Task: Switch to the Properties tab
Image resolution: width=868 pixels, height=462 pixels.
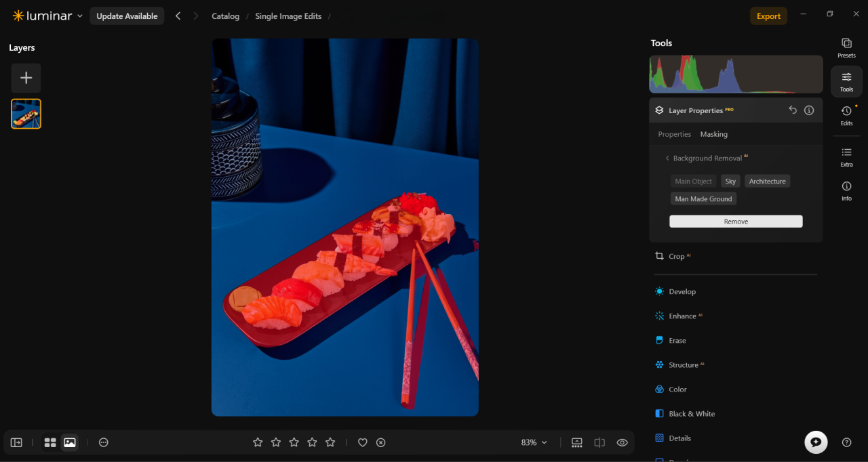Action: click(675, 134)
